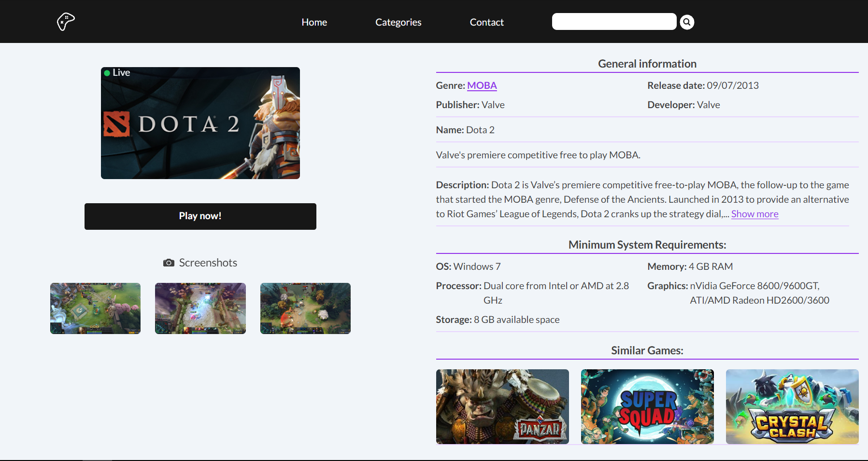Click the Memory: 4 GB RAM text
This screenshot has width=868, height=461.
tap(690, 266)
